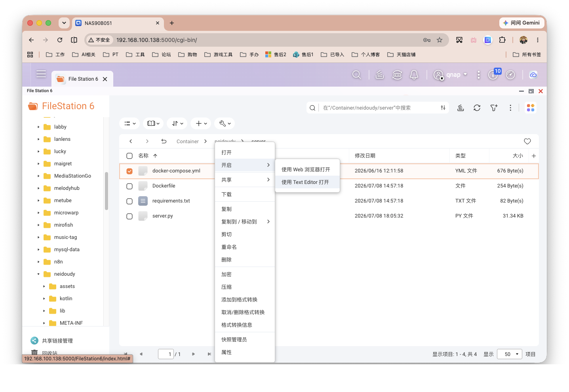This screenshot has width=569, height=392.
Task: Choose 重命名 in context menu
Action: [245, 247]
